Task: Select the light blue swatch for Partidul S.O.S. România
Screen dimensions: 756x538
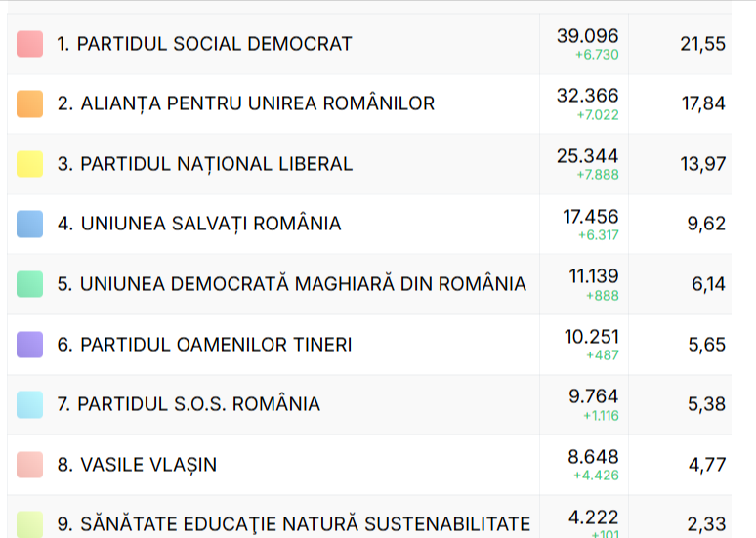Action: (x=29, y=404)
